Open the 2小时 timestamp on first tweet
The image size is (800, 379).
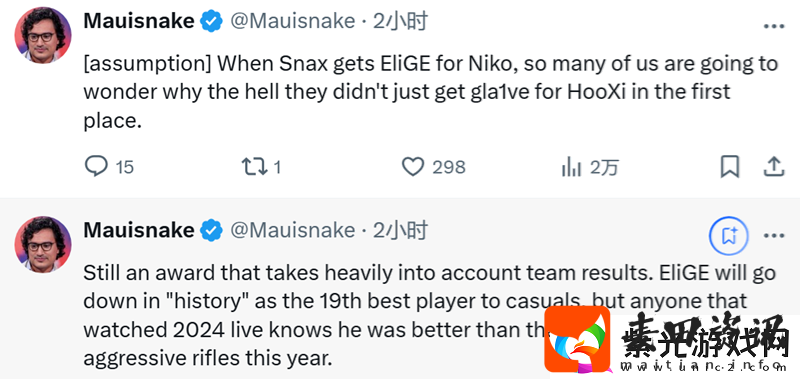[399, 21]
